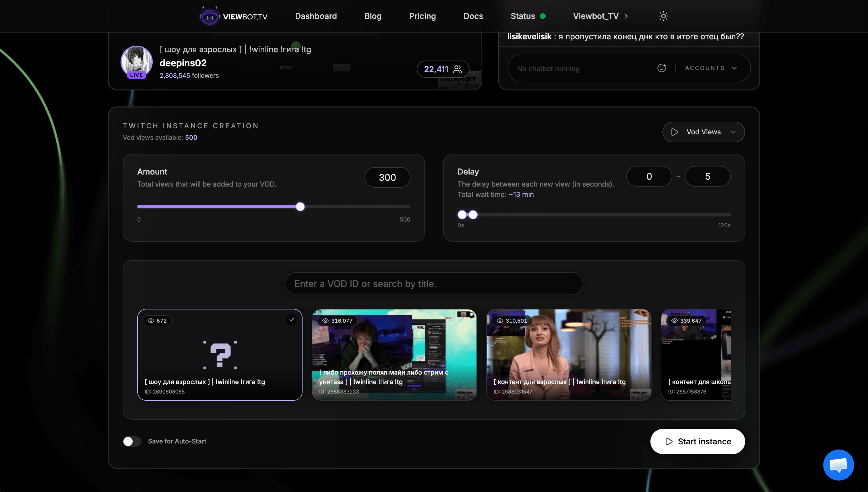The height and width of the screenshot is (492, 868).
Task: Expand the Vod Views selector
Action: click(733, 132)
